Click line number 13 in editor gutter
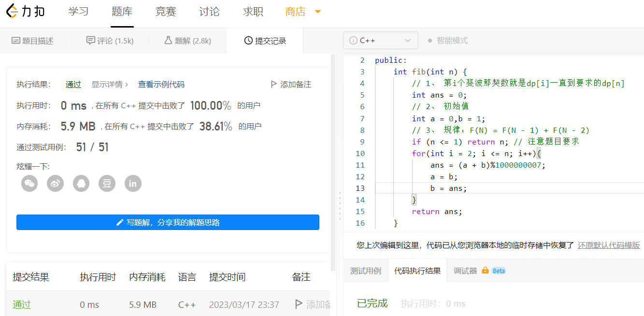Viewport: 644px width, 316px height. (360, 188)
